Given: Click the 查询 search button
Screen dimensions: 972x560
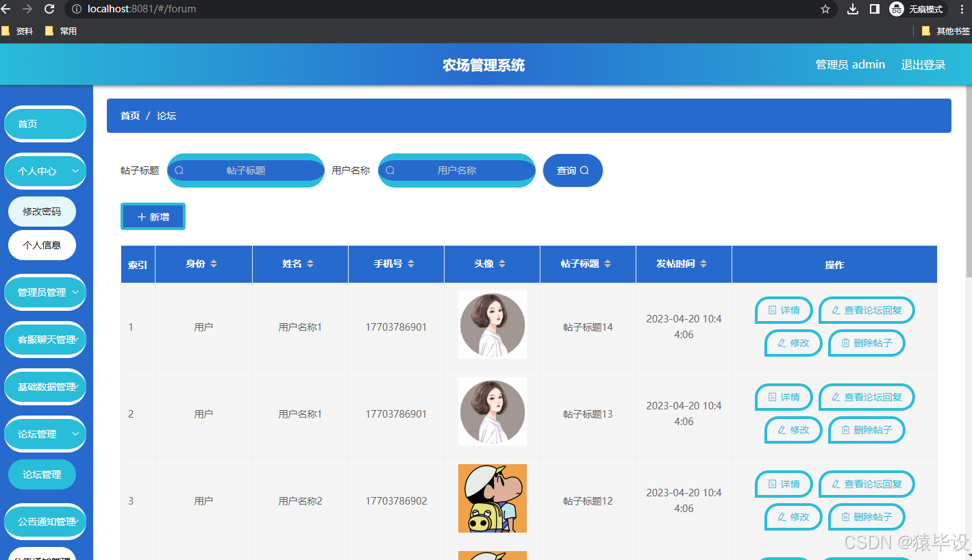Looking at the screenshot, I should point(573,170).
